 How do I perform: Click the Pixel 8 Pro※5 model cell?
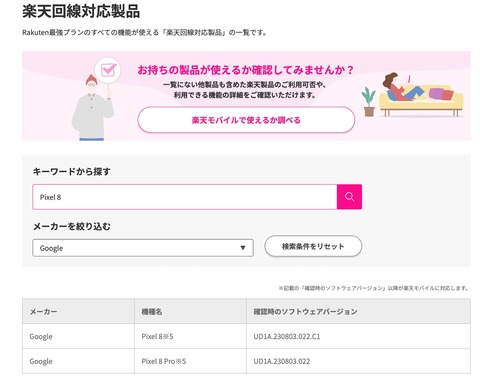(190, 361)
